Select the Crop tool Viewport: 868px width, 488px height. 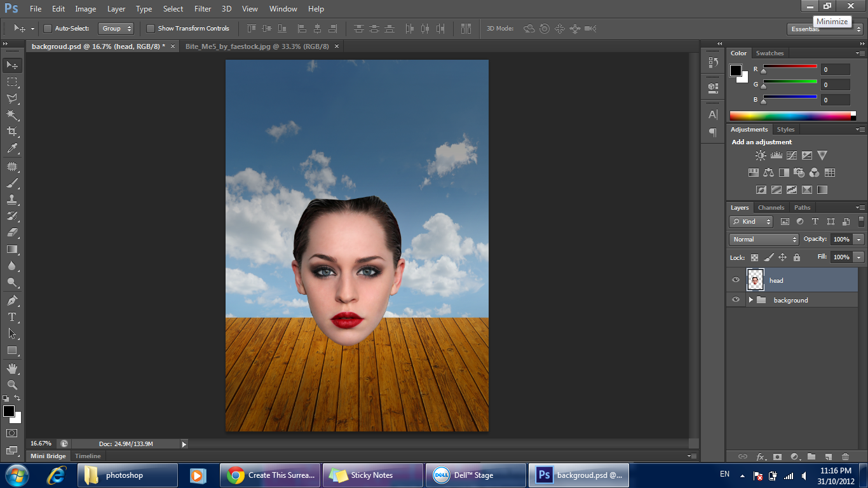click(12, 132)
